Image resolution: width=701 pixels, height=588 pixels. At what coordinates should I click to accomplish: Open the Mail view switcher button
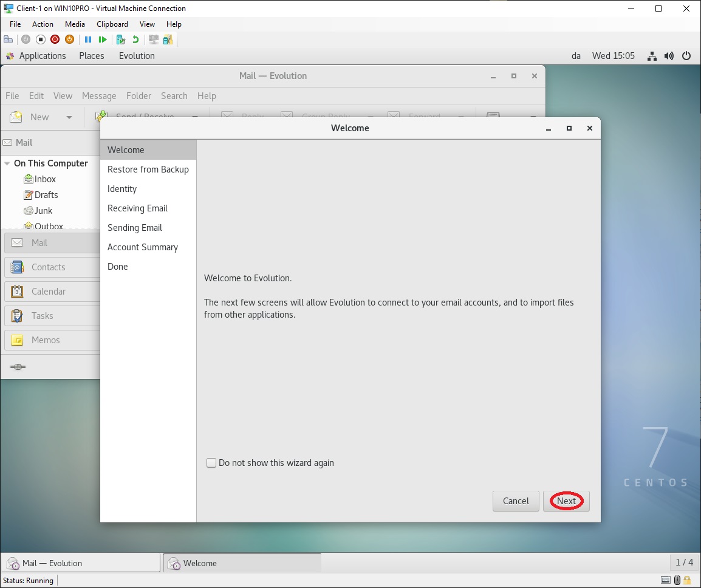coord(52,243)
